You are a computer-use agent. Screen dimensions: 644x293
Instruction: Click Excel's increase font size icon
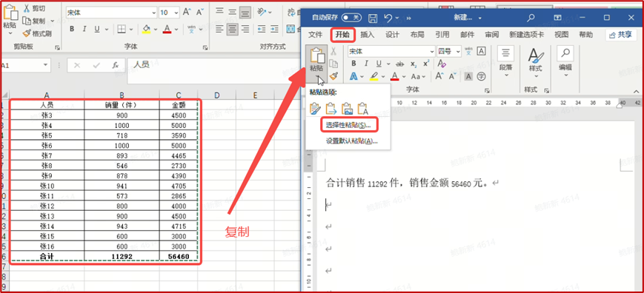(x=187, y=13)
